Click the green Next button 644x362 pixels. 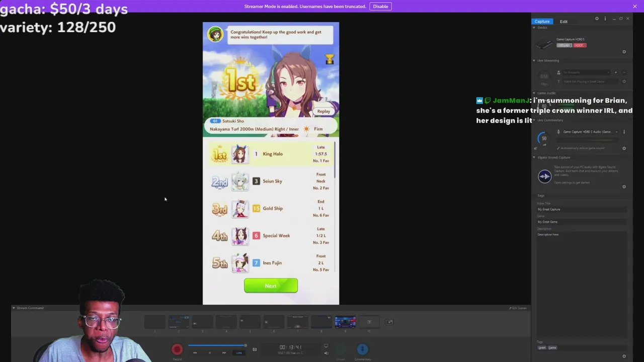(x=271, y=286)
